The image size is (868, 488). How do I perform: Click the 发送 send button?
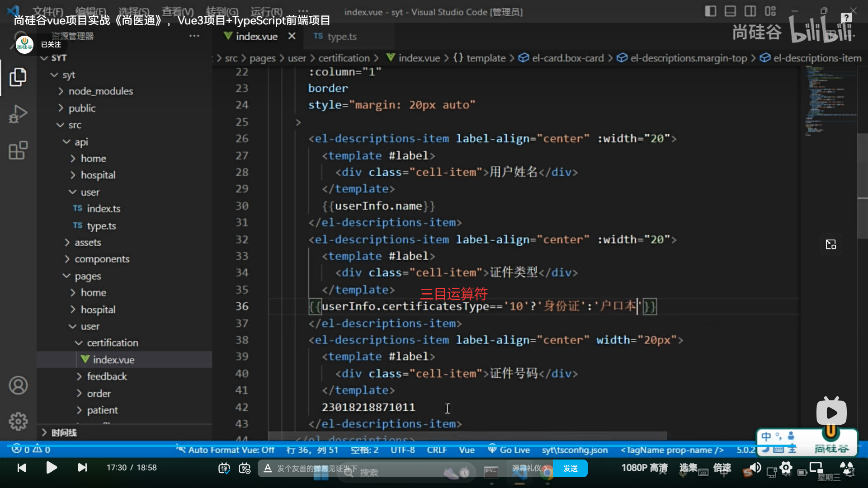coord(570,468)
